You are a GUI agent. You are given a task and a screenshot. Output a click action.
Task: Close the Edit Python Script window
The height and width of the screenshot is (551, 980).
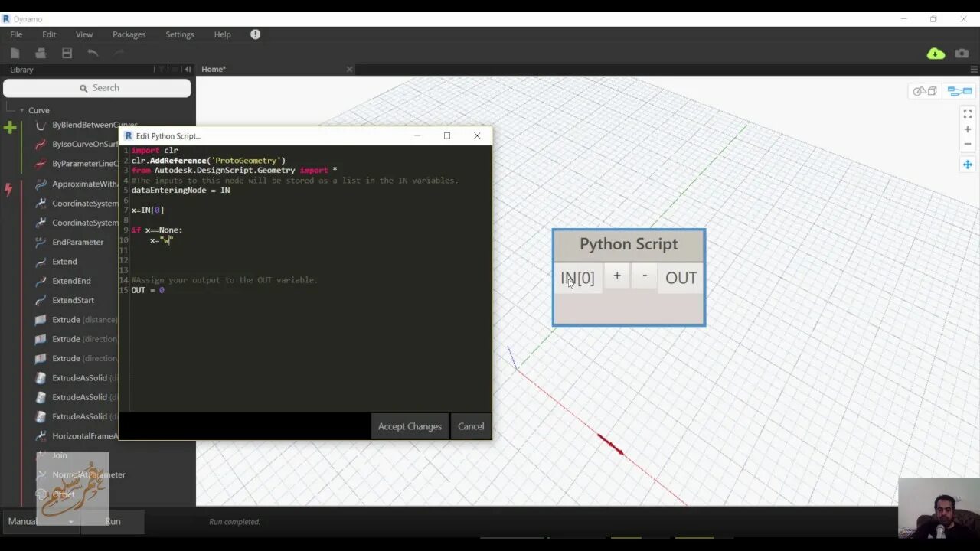[477, 135]
